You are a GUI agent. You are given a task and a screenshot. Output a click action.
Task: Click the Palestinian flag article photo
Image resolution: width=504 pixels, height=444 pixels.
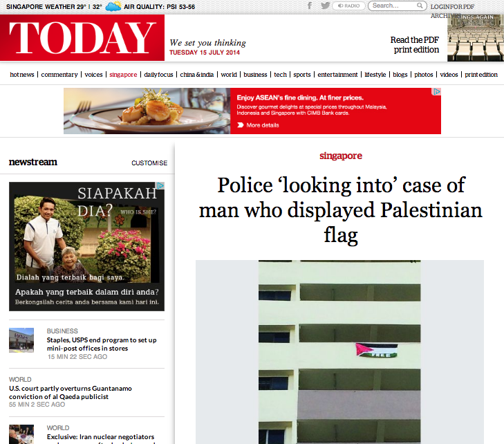coord(339,352)
